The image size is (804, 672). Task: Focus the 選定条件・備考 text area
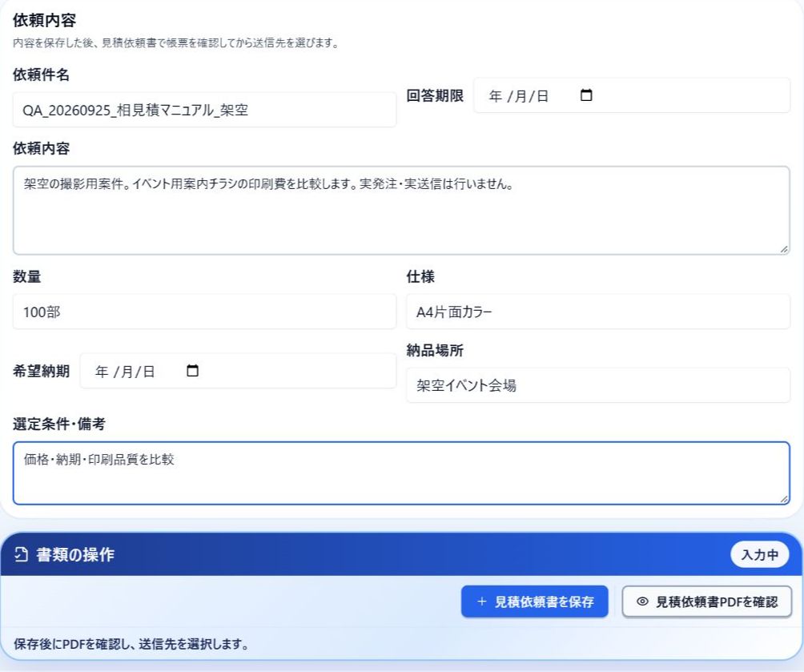[x=401, y=473]
